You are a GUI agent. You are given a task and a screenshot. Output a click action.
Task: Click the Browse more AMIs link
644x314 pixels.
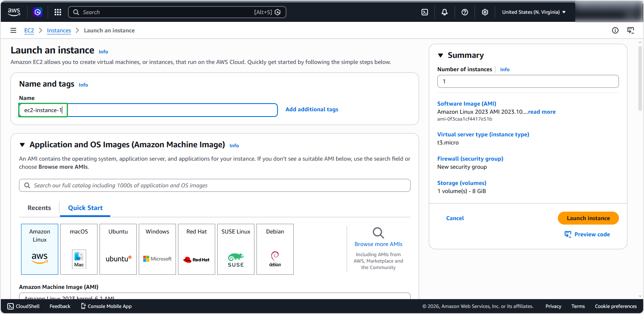coord(378,244)
